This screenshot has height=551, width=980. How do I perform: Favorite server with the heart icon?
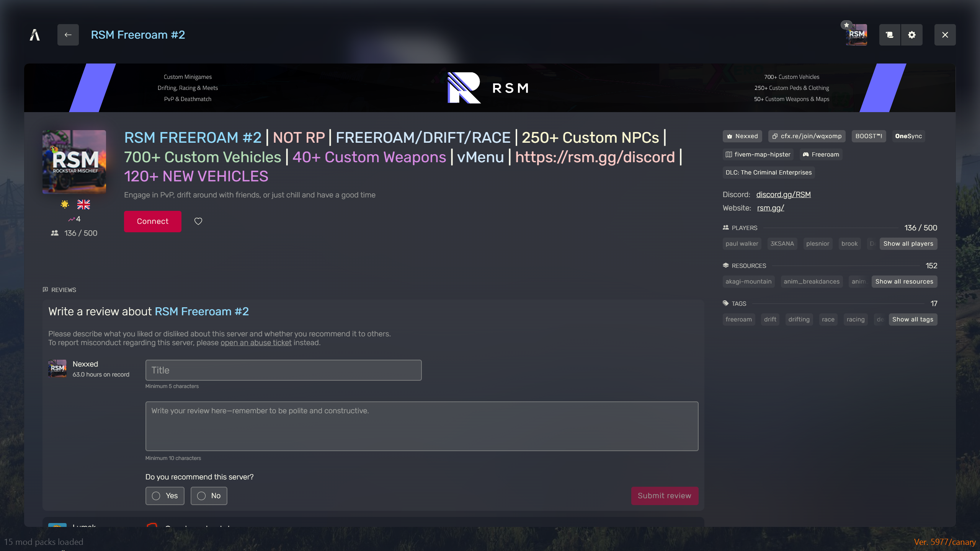(x=198, y=221)
